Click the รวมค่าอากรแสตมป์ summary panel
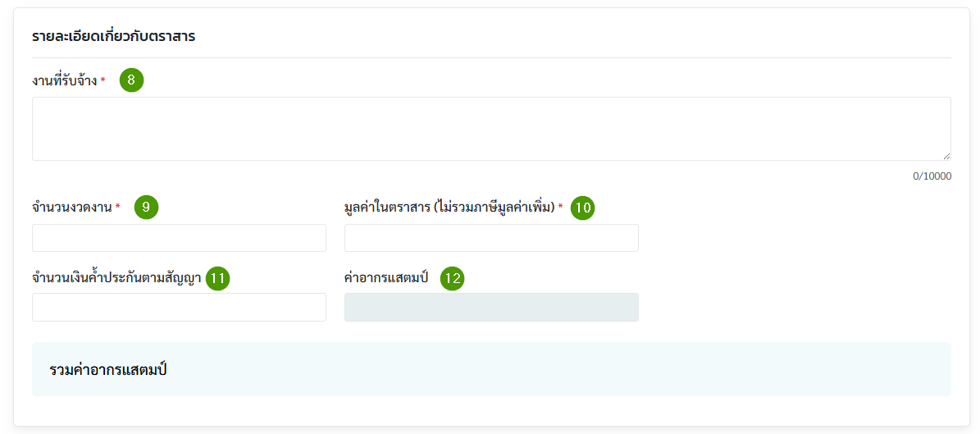This screenshot has width=980, height=434. 491,369
